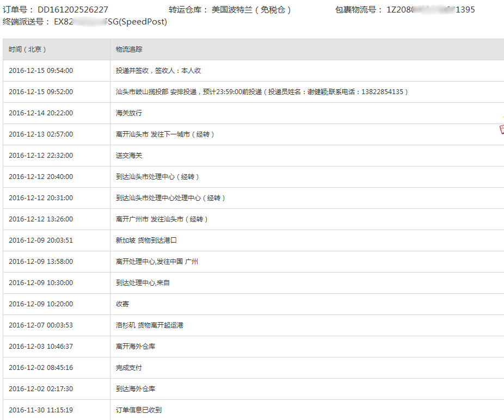Click status 到达汕头市处理中心处理中心（经转）
This screenshot has width=504, height=420.
click(170, 197)
